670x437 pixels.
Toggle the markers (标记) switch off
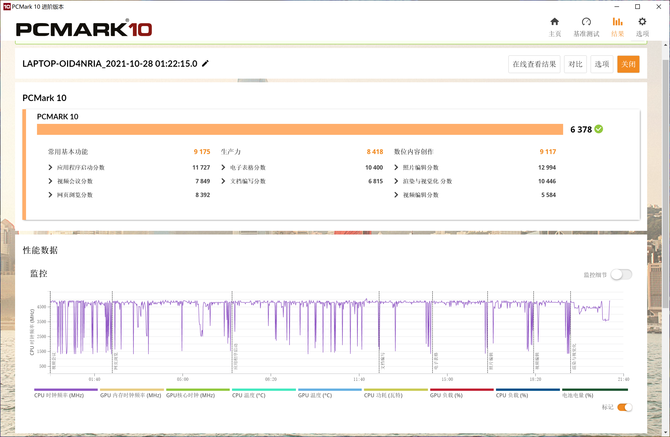point(625,407)
